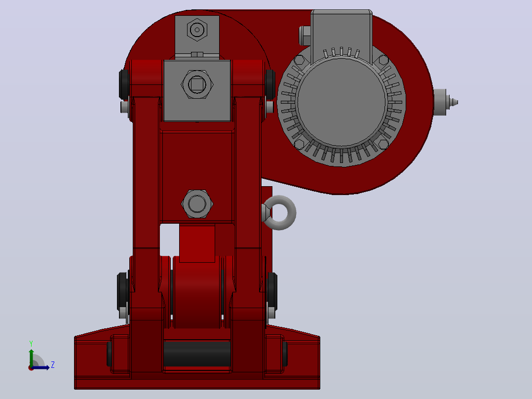
Task: Click the red origin ball of triad
Action: [31, 368]
